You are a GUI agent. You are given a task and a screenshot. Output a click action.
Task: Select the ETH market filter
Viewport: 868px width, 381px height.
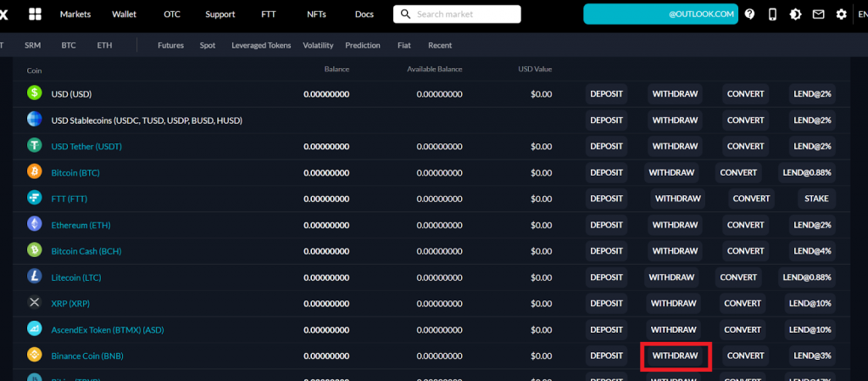pos(104,46)
